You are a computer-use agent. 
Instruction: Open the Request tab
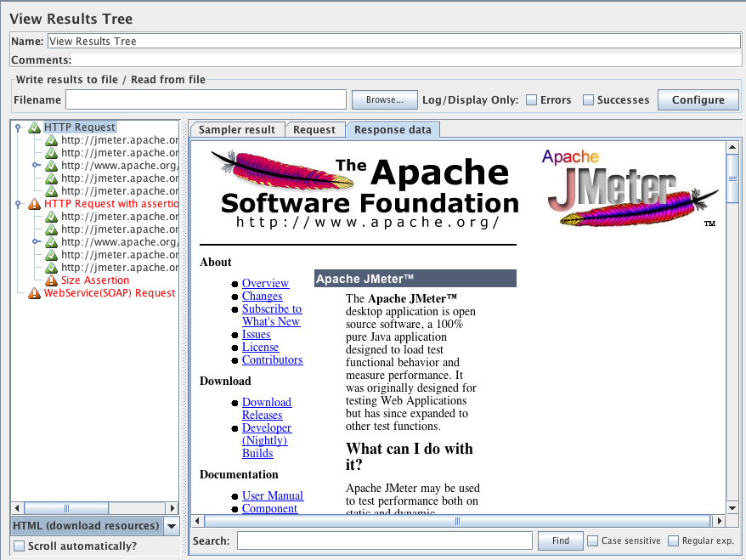point(314,130)
